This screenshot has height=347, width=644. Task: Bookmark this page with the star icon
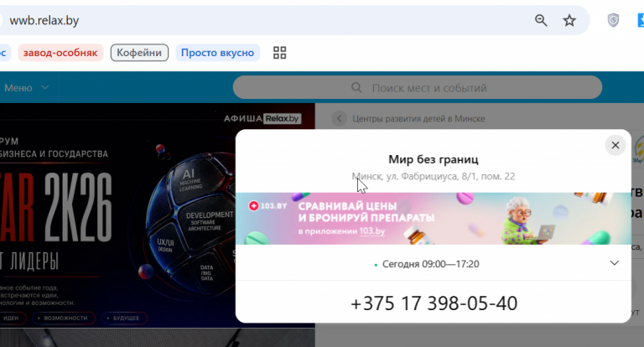pos(569,20)
